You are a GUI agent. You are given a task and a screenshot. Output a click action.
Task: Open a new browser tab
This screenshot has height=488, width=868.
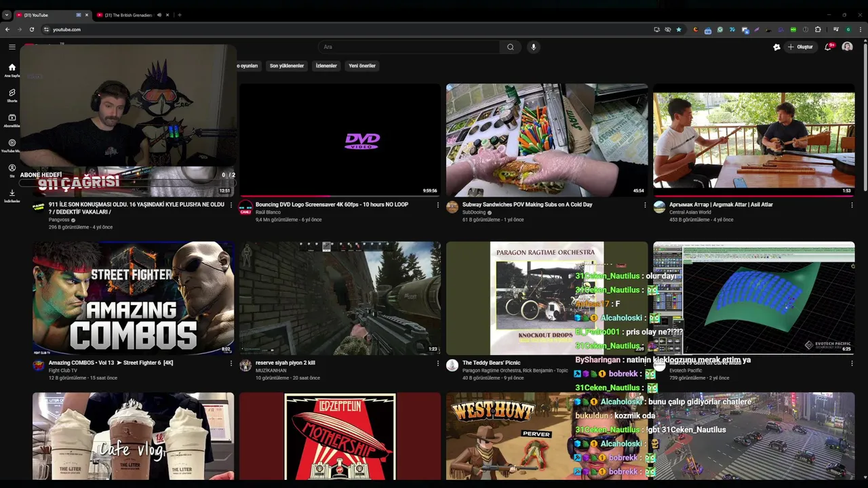pos(179,15)
